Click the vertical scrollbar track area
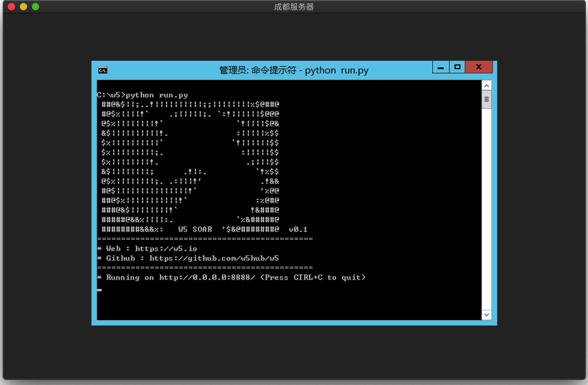 pos(486,210)
